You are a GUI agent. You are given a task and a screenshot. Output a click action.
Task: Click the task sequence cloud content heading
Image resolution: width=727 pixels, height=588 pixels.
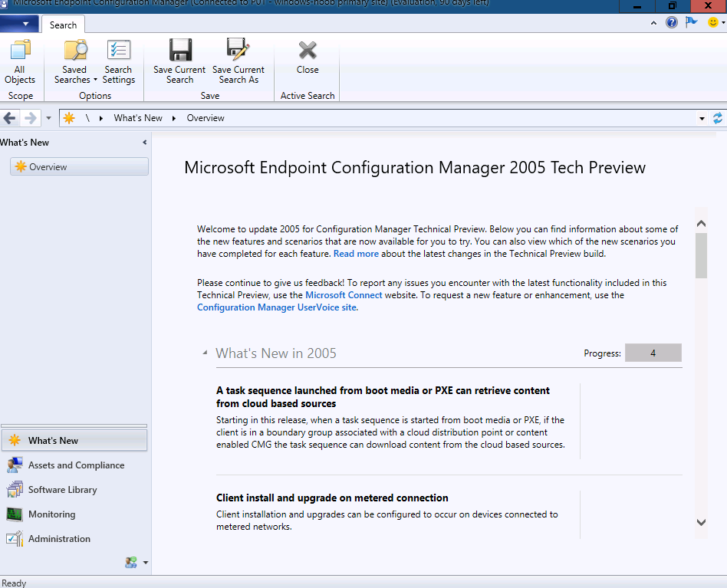click(383, 396)
